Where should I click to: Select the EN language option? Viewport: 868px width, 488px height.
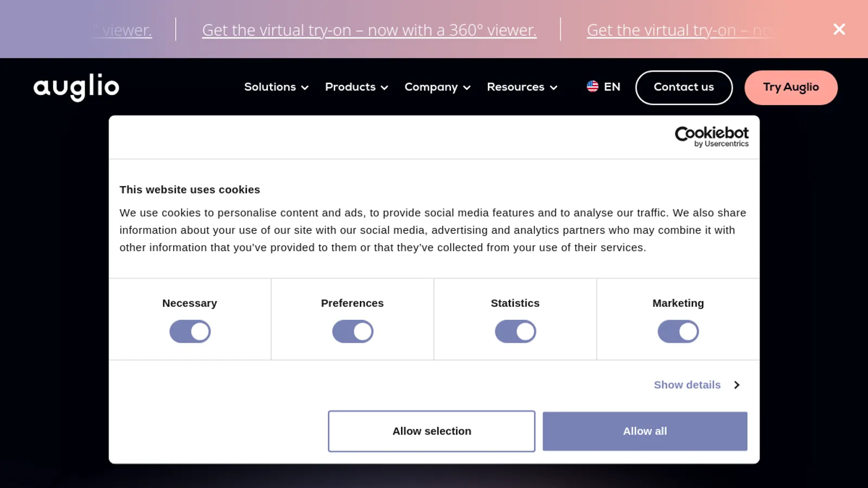pos(603,87)
